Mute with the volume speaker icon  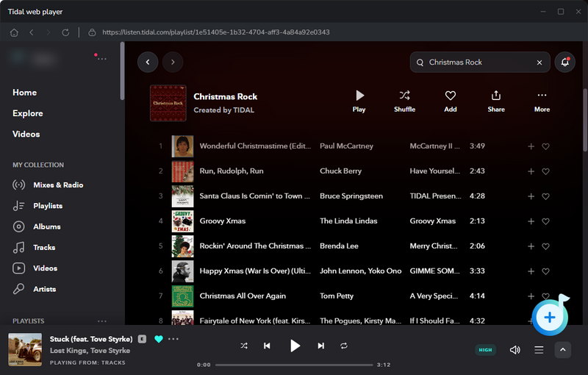[515, 350]
